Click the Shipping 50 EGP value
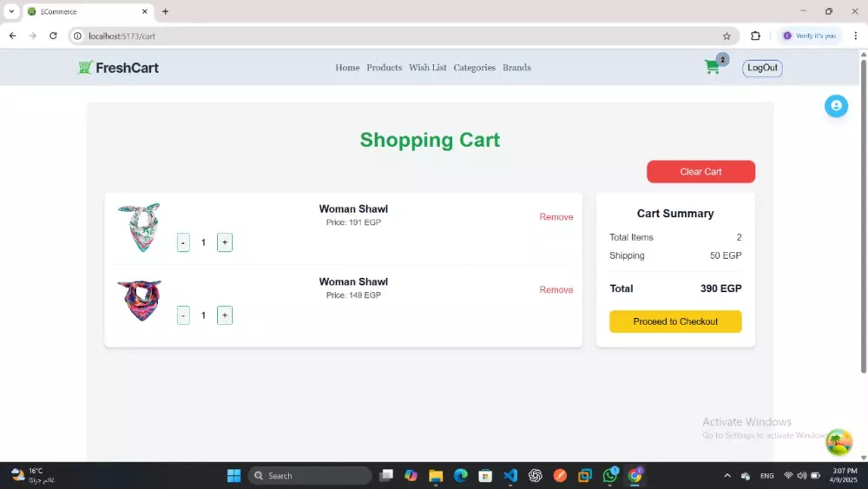 725,256
